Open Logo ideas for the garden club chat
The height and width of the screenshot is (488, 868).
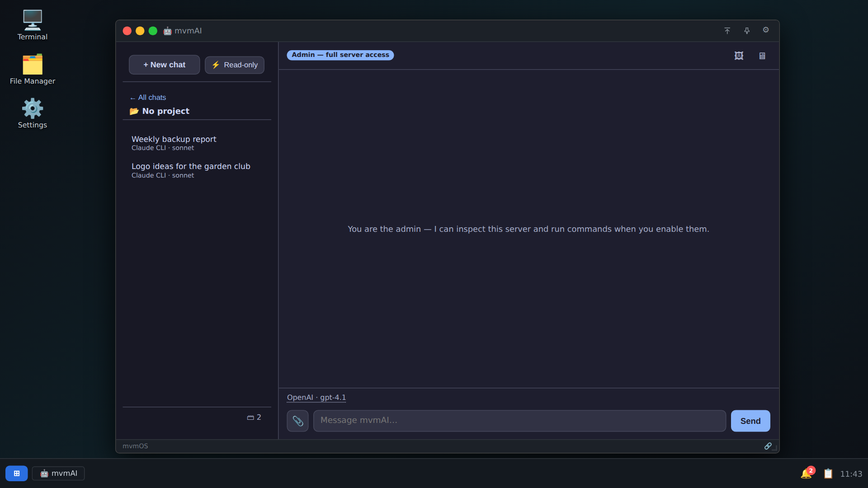[x=197, y=170]
